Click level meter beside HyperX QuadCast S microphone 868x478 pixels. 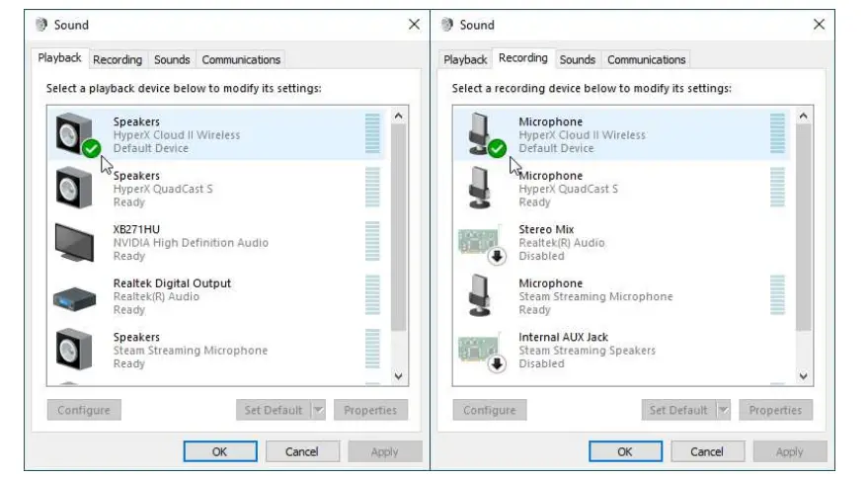[778, 188]
